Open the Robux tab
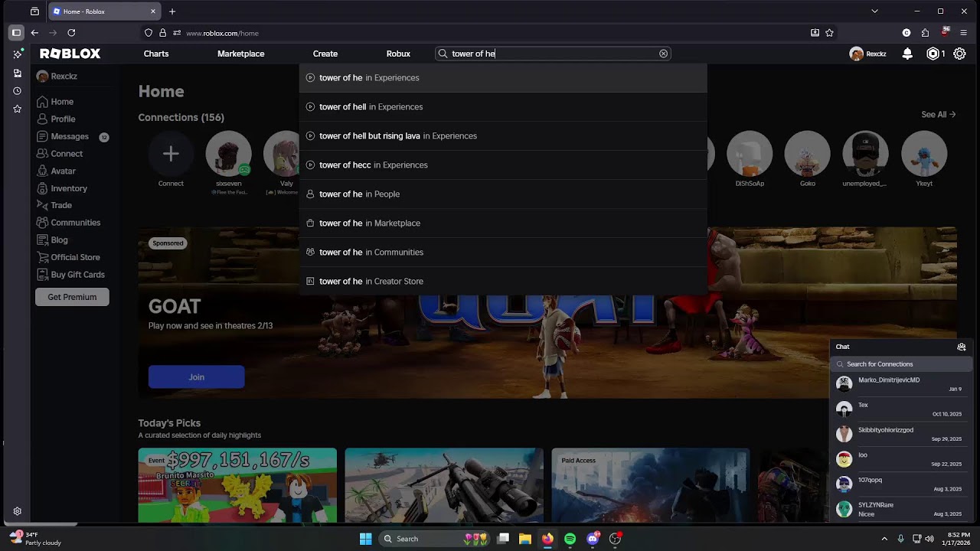Viewport: 980px width, 551px height. (398, 54)
